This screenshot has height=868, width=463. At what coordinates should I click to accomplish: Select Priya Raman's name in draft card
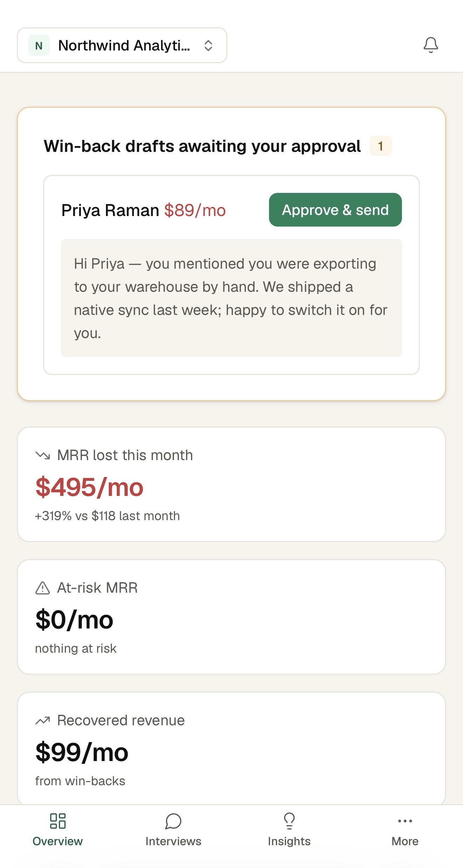(110, 210)
